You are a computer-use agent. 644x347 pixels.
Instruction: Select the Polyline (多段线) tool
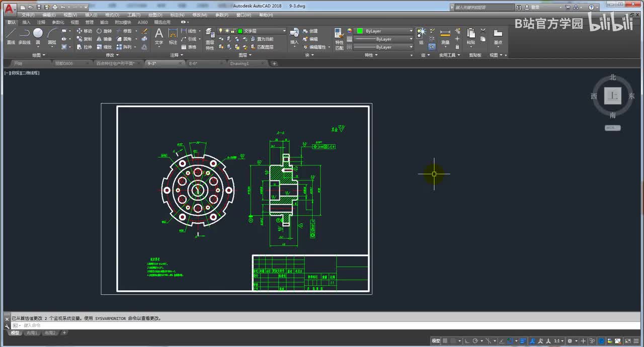(x=24, y=36)
